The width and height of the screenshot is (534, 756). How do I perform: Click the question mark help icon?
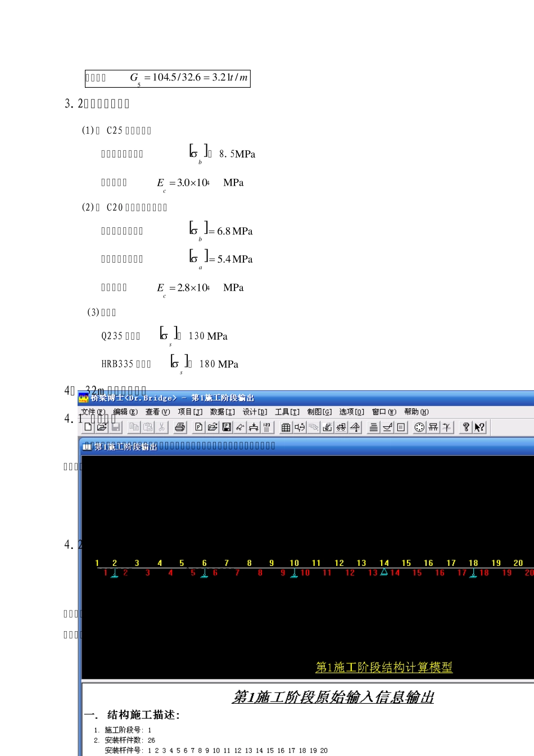click(465, 427)
